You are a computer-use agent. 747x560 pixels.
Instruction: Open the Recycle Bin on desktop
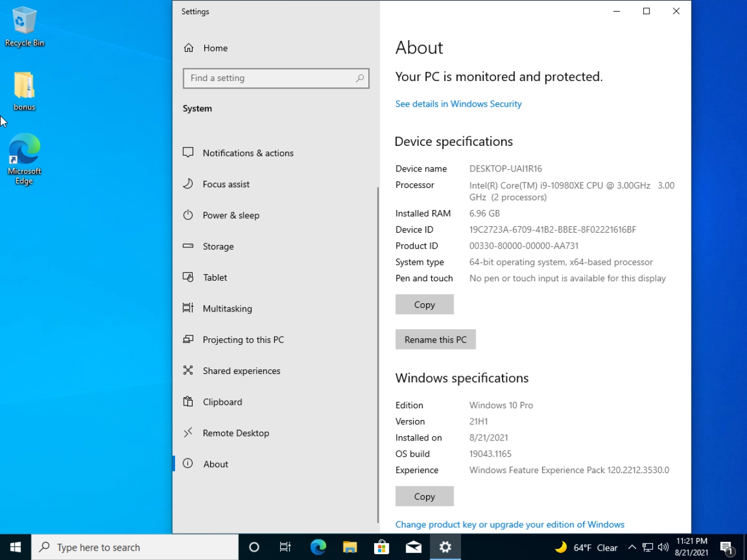[x=24, y=27]
